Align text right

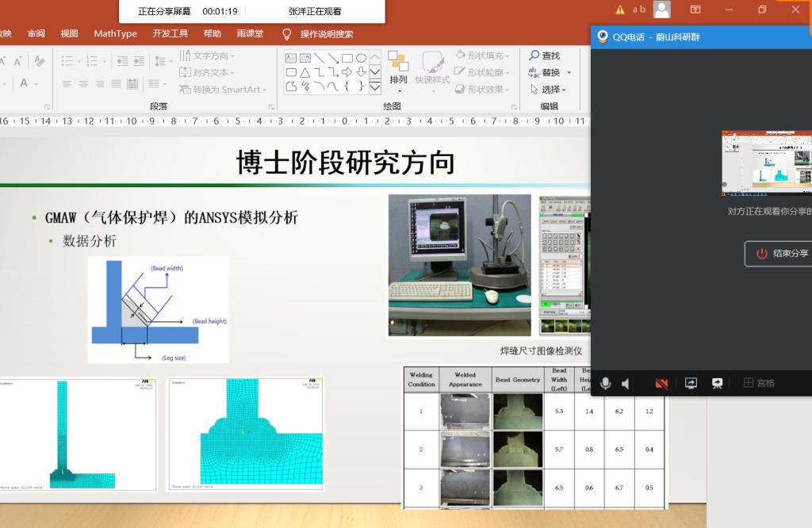tap(100, 83)
